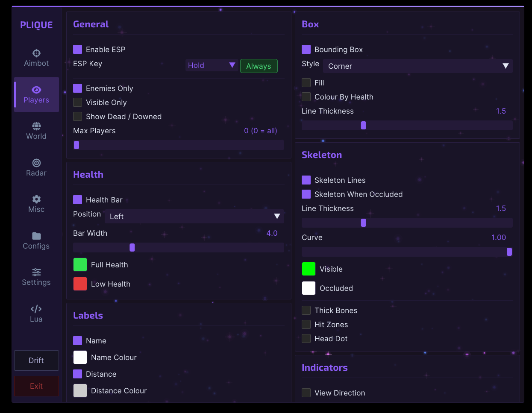
Task: Enable Thick Bones checkbox
Action: (306, 310)
